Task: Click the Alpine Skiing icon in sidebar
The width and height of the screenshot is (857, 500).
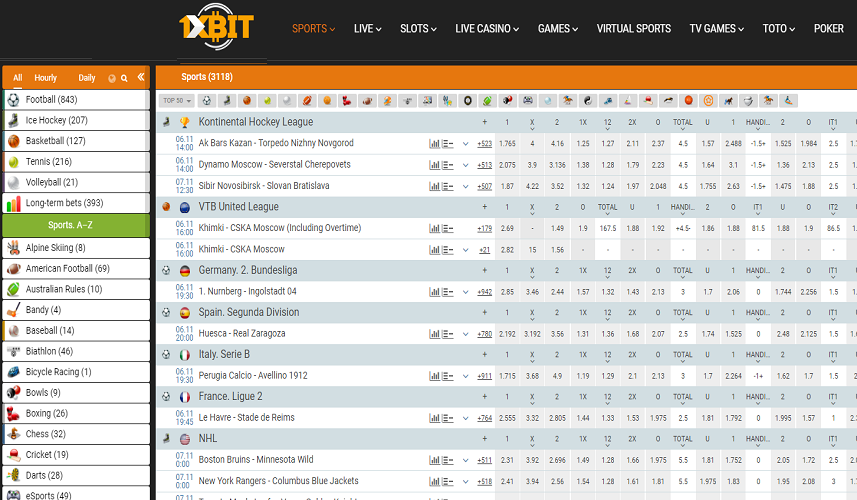Action: click(14, 248)
